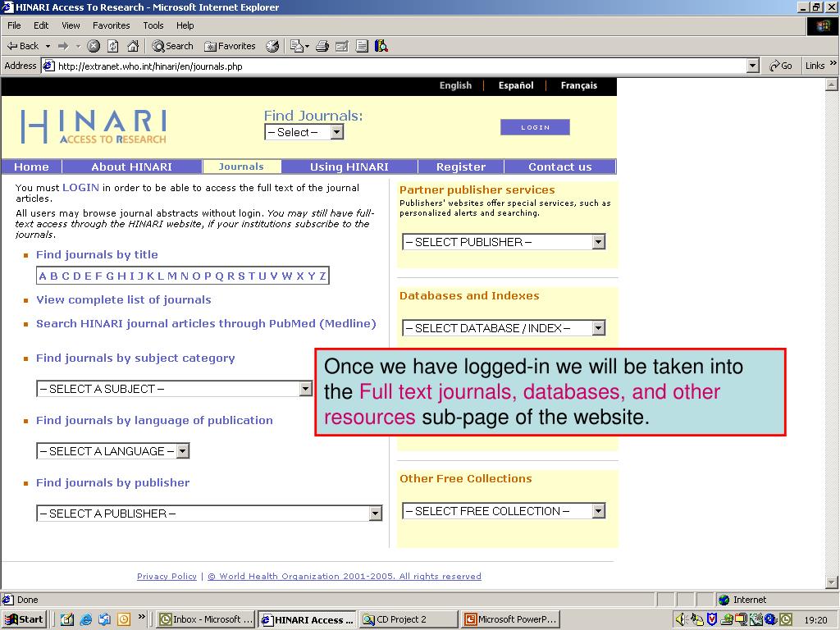
Task: Select letter A in the title alphabet
Action: pyautogui.click(x=43, y=276)
